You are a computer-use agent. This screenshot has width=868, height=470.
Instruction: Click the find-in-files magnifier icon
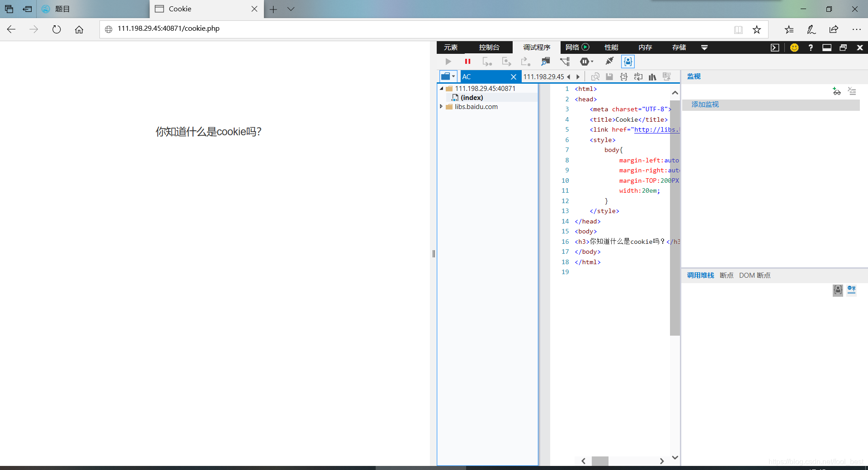pos(595,77)
